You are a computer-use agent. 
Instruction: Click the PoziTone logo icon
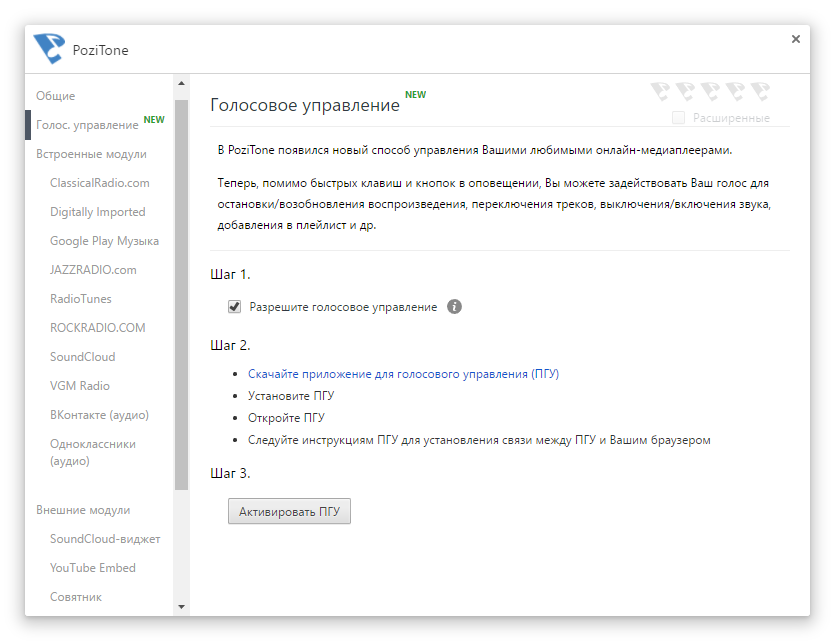tap(49, 48)
